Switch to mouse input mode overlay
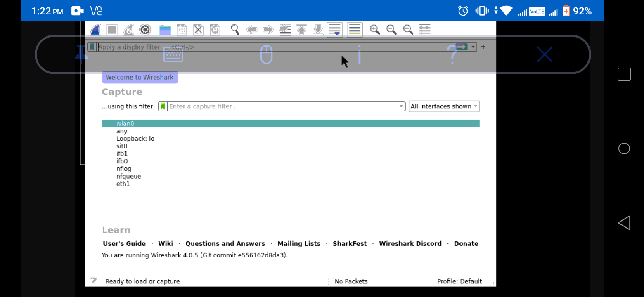Image resolution: width=644 pixels, height=297 pixels. [x=267, y=54]
